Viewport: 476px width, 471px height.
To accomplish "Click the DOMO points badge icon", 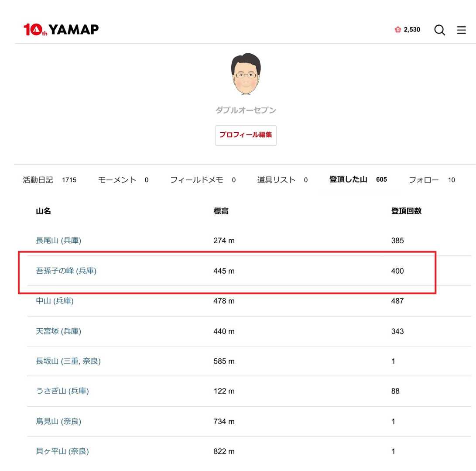I will tap(397, 30).
